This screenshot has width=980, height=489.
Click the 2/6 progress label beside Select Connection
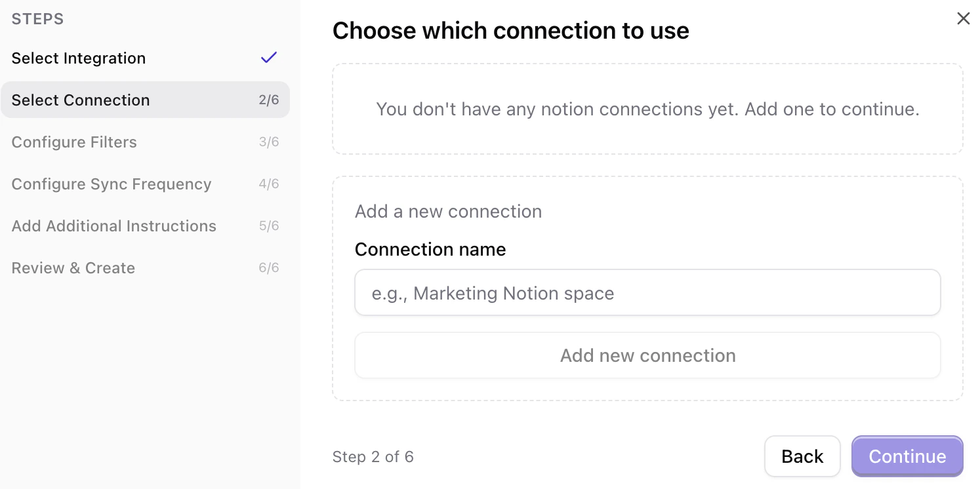click(x=270, y=100)
